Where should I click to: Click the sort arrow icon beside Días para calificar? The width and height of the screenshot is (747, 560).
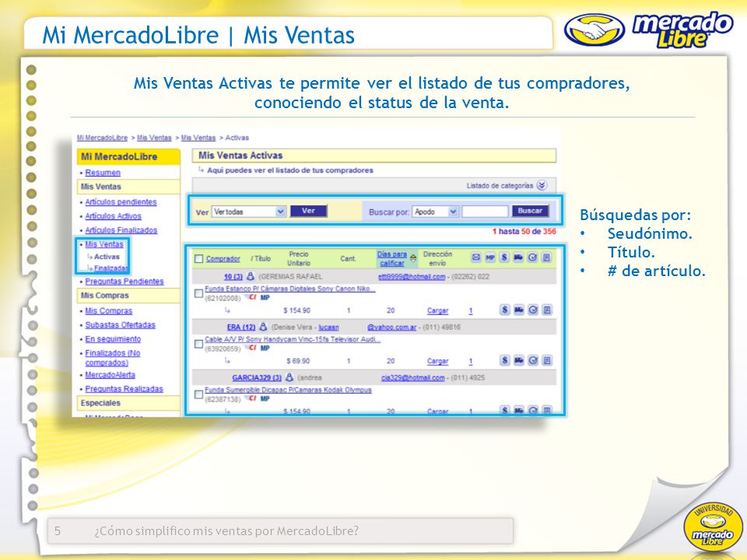[413, 258]
